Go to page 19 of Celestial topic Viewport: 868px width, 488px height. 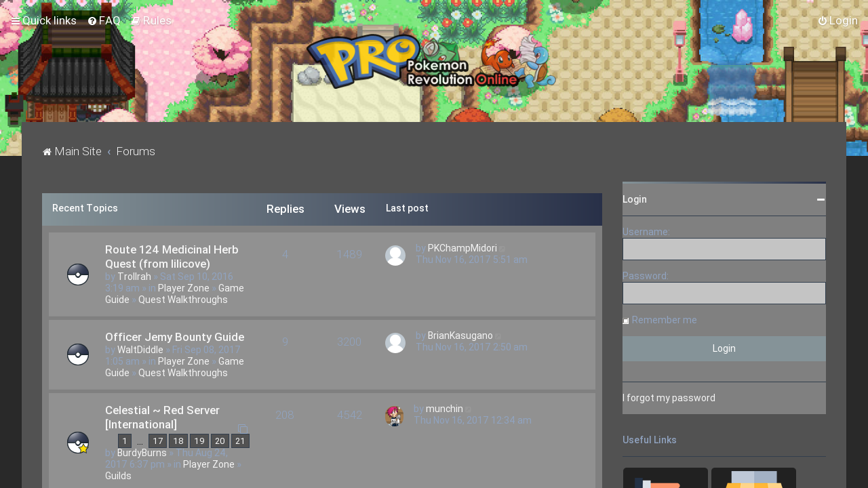pos(199,441)
